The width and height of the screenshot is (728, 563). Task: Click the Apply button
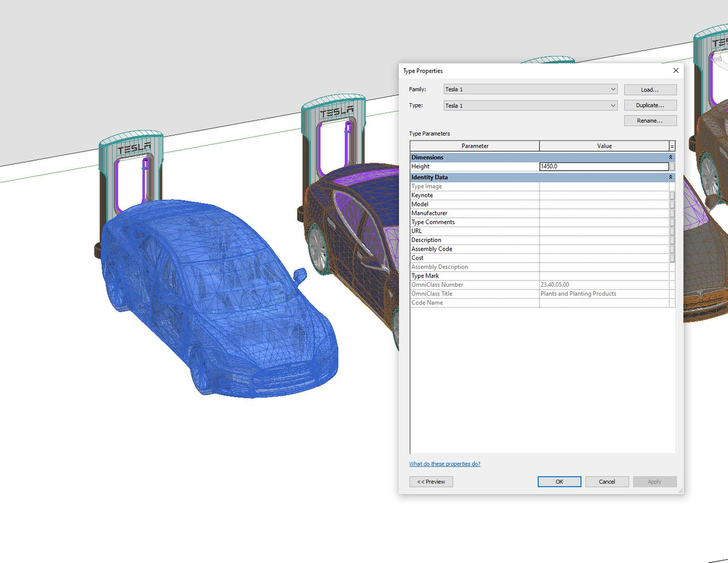coord(655,482)
